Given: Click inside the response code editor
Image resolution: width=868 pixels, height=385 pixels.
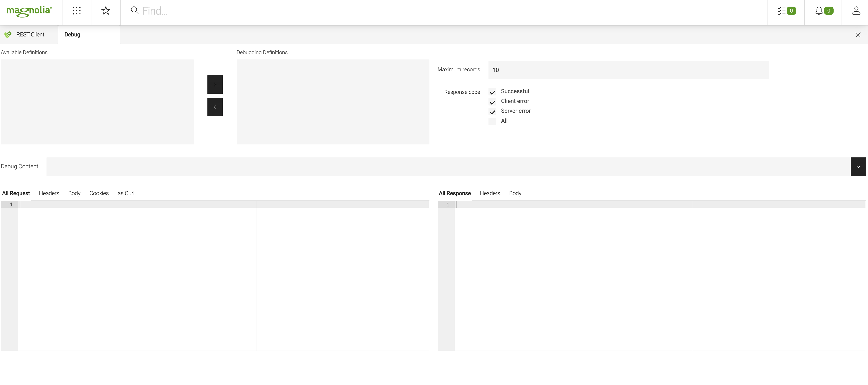Looking at the screenshot, I should (652, 276).
